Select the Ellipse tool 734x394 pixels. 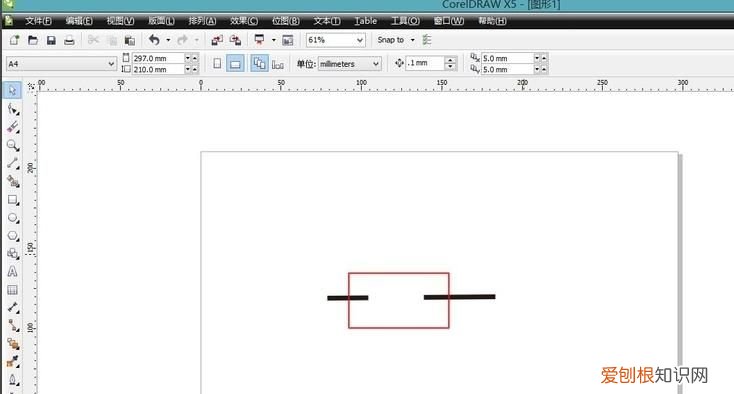(x=13, y=219)
